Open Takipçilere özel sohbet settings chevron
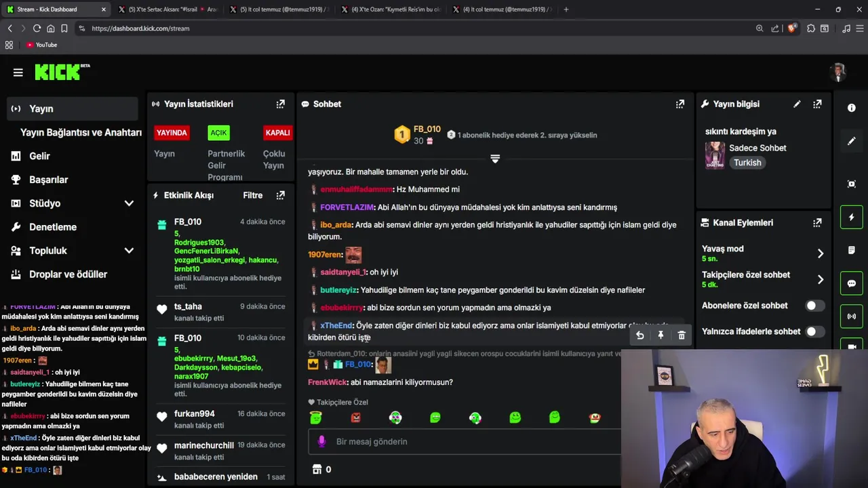Screen dimensions: 868x488 (x=821, y=279)
